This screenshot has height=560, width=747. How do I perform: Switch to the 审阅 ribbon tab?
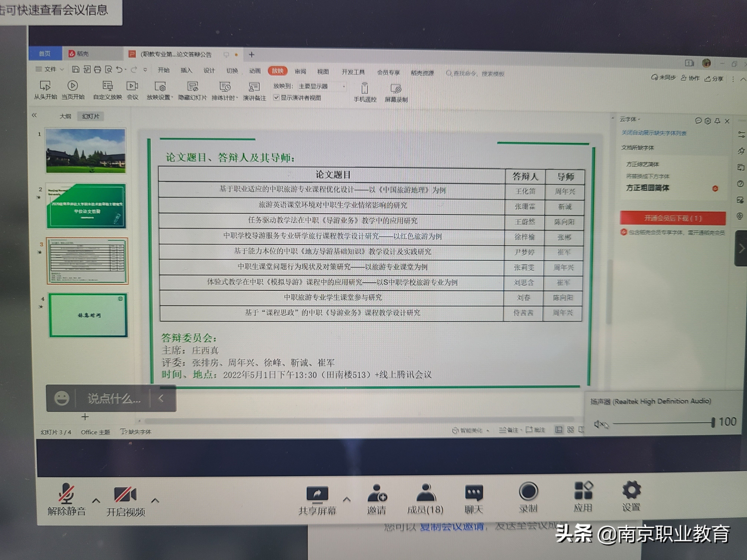pos(300,71)
